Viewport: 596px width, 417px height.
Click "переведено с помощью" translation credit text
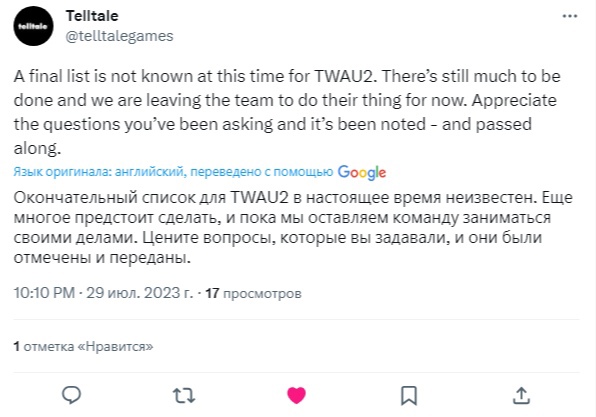pos(262,172)
